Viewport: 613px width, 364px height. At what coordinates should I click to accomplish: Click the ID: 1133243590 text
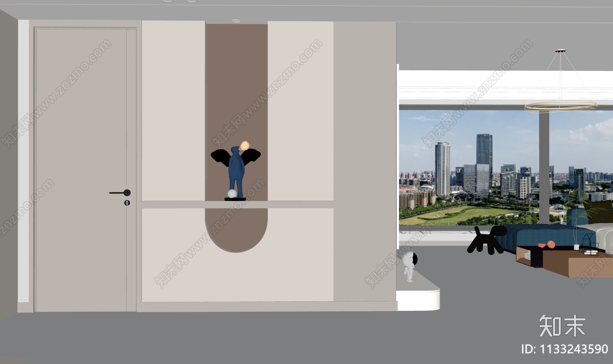click(x=564, y=349)
